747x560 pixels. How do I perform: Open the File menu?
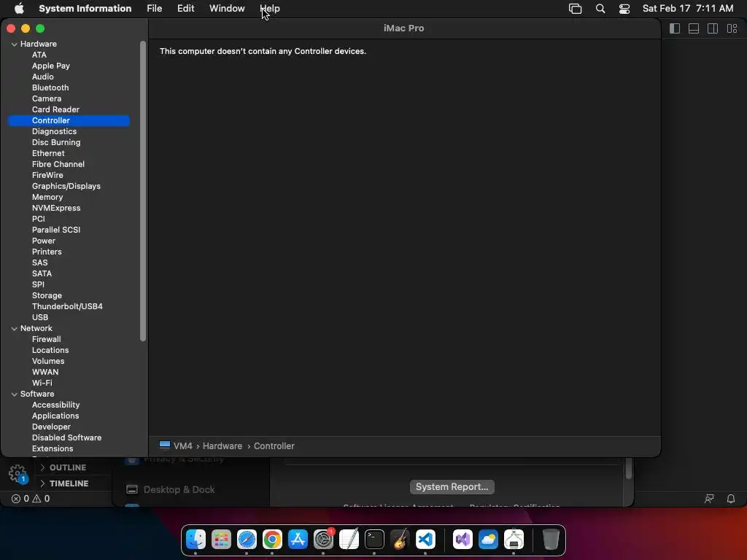(x=155, y=9)
